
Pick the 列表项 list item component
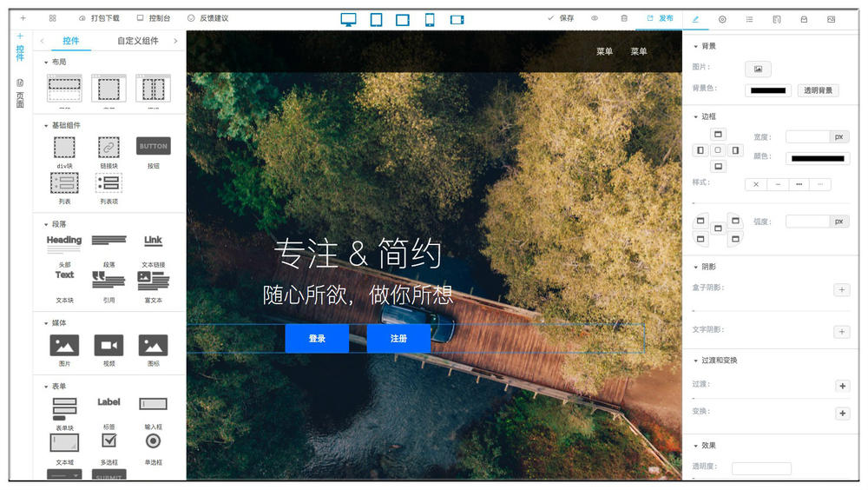(108, 183)
